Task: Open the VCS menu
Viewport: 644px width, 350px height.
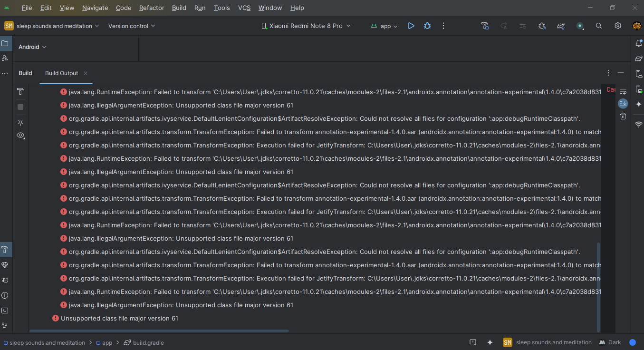Action: (x=244, y=8)
